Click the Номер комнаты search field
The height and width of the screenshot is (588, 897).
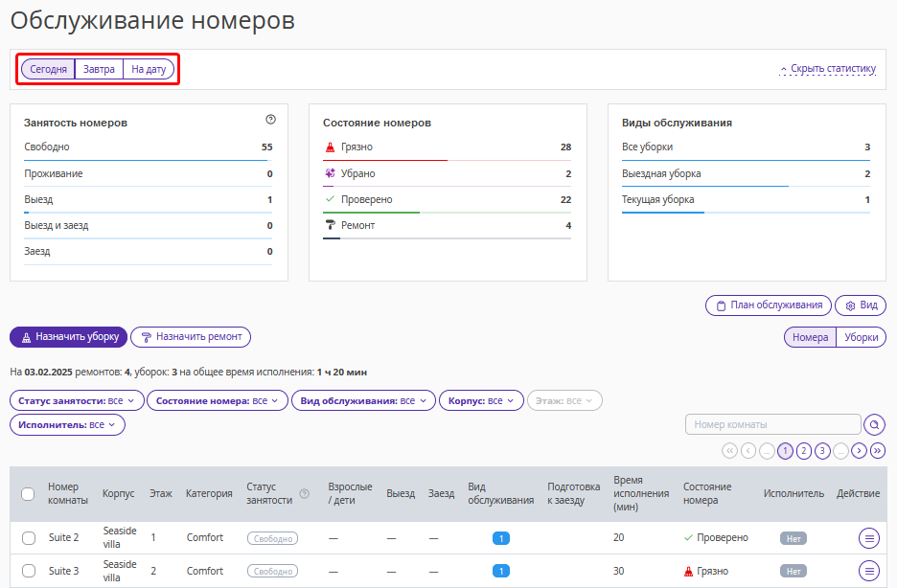(x=772, y=424)
